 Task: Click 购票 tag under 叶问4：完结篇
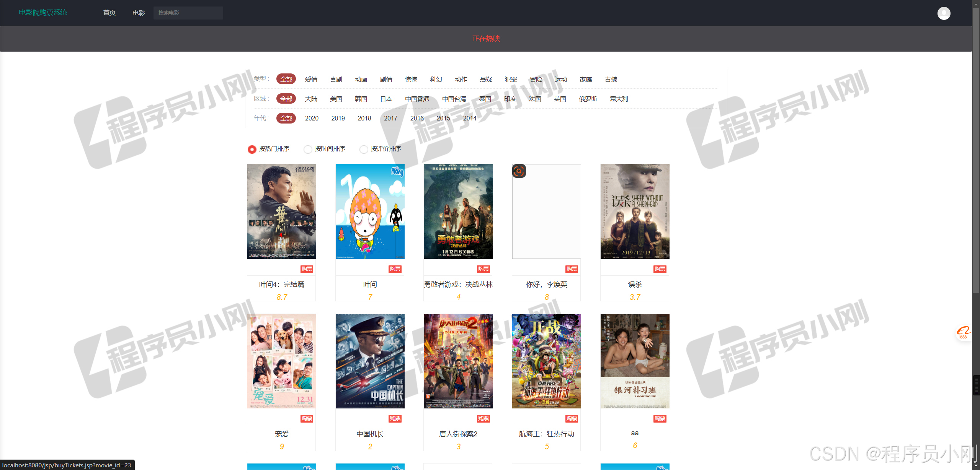307,269
